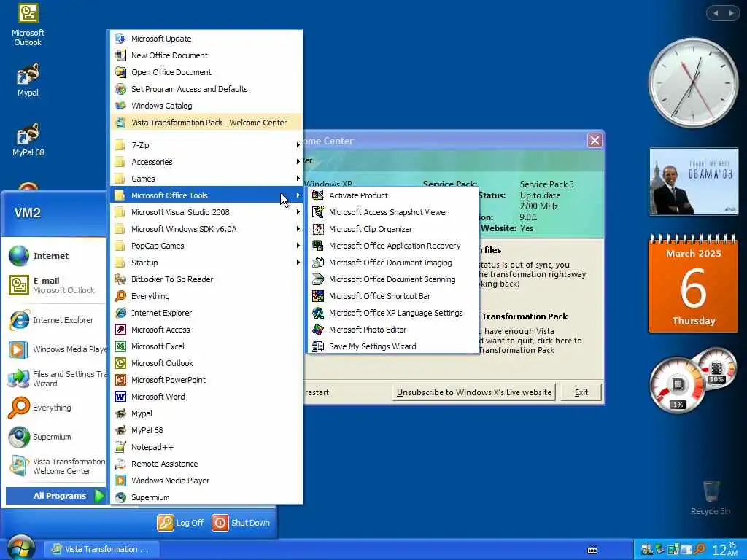
Task: Click the March 2025 calendar gadget
Action: tap(693, 284)
